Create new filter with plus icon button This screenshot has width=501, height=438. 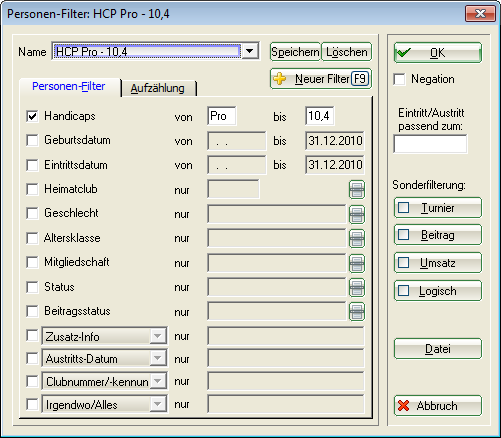321,79
